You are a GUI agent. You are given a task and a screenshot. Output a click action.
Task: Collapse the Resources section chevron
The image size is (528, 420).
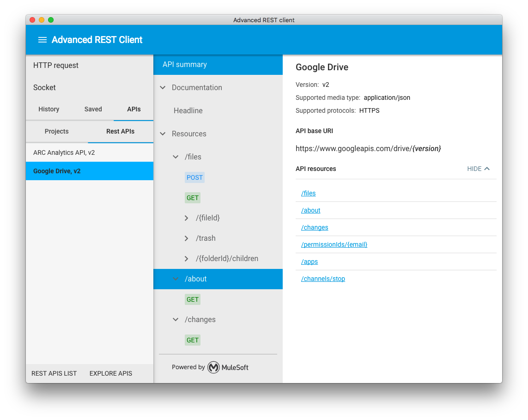click(x=163, y=134)
